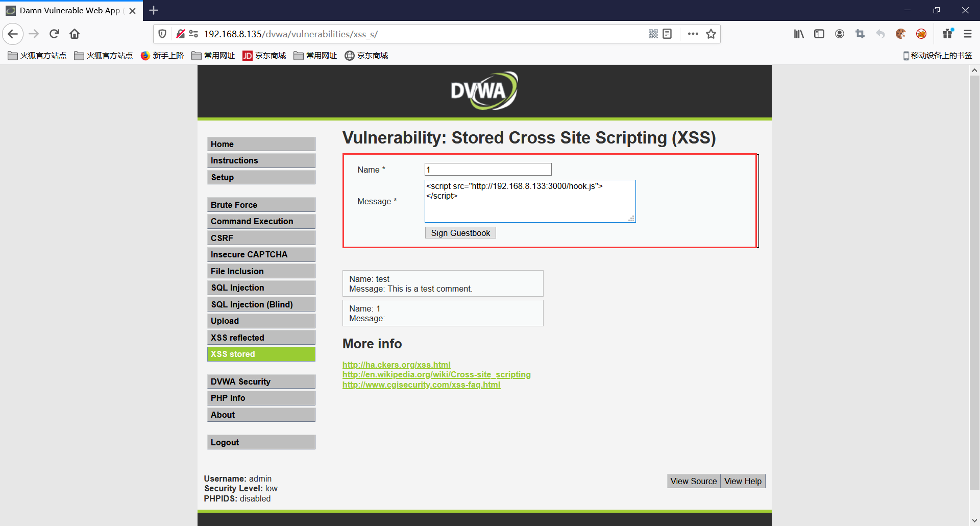
Task: Open About page
Action: 261,415
